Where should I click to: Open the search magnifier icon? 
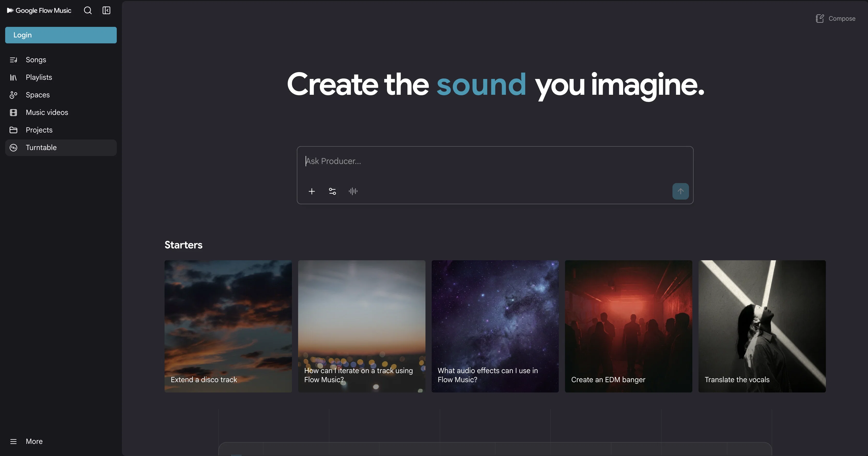[88, 10]
